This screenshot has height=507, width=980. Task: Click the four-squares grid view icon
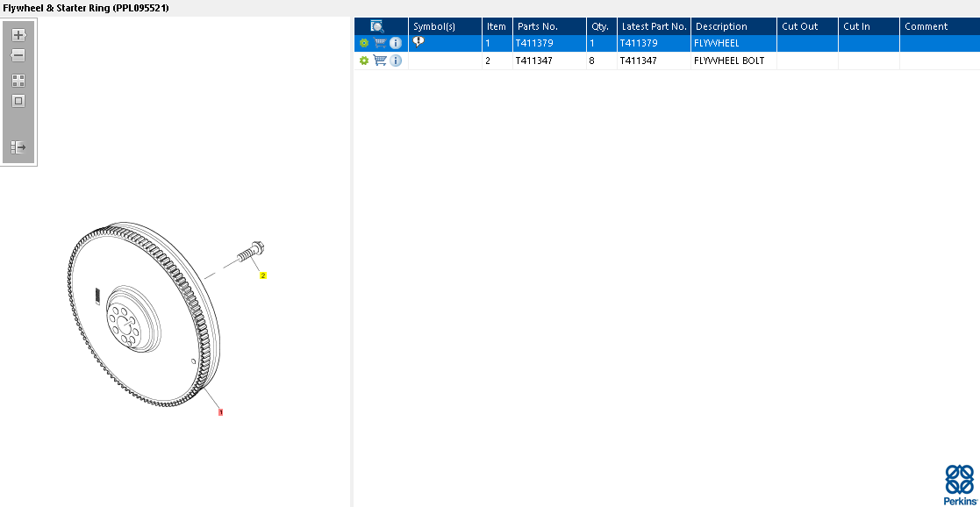click(x=18, y=81)
